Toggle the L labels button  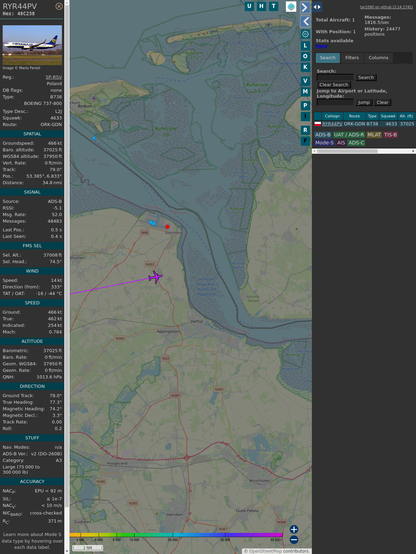coord(305,46)
